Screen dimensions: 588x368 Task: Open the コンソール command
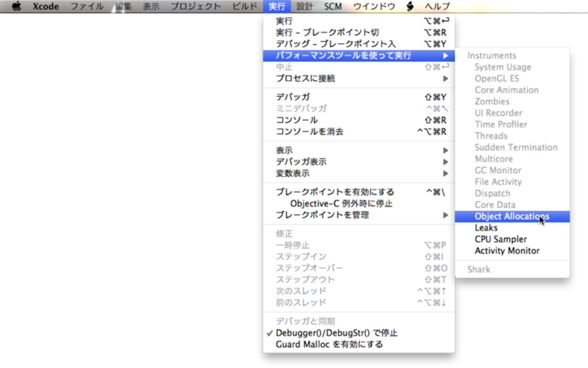359,120
